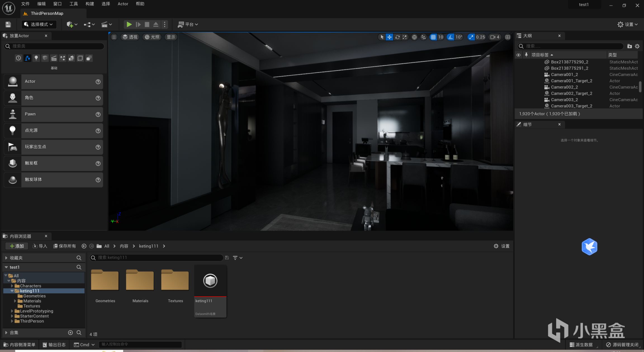Screen dimensions: 644x352
Task: Click the keting111 Datasmith scene thumbnail
Action: click(210, 281)
